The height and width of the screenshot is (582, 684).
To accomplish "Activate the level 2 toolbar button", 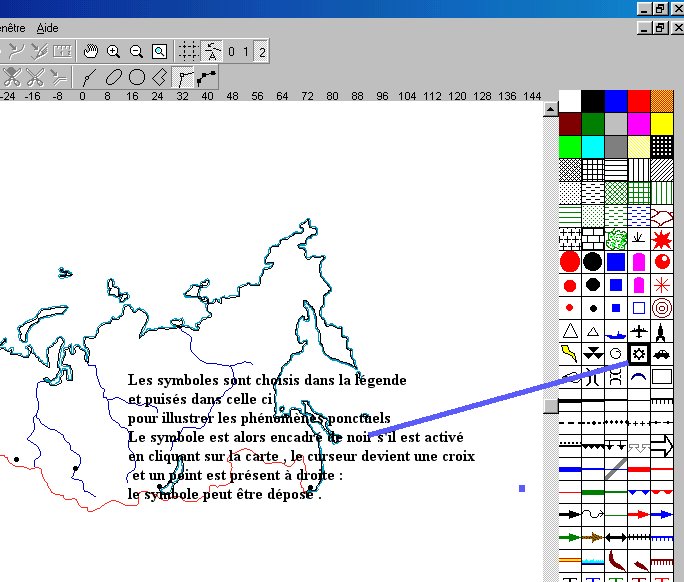I will [262, 51].
